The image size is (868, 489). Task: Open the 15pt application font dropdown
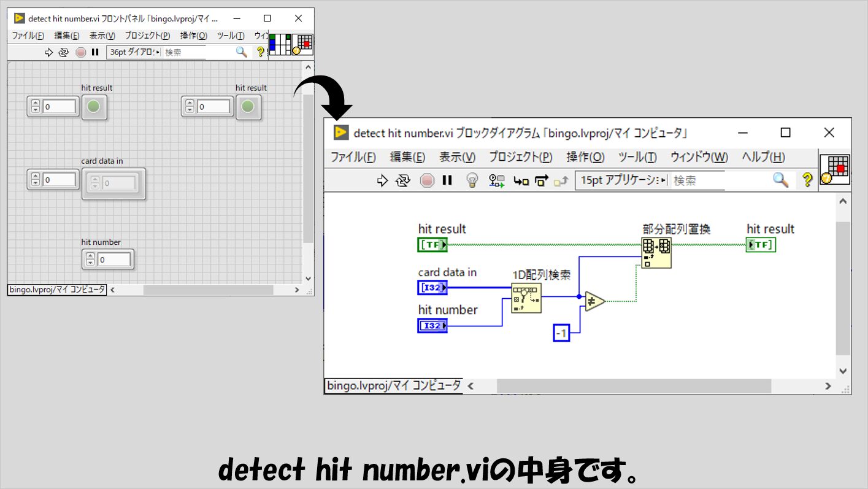coord(621,180)
